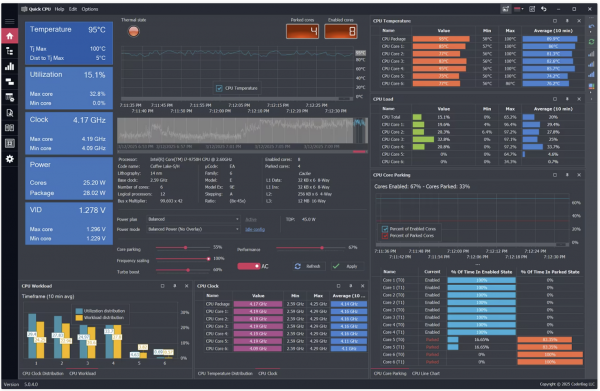Viewport: 600px width, 391px height.
Task: Switch to the CPU Clock bottom tab
Action: click(268, 373)
